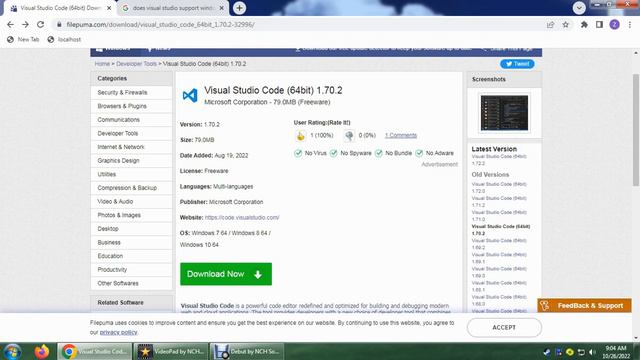
Task: Open Education category
Action: coord(131,256)
